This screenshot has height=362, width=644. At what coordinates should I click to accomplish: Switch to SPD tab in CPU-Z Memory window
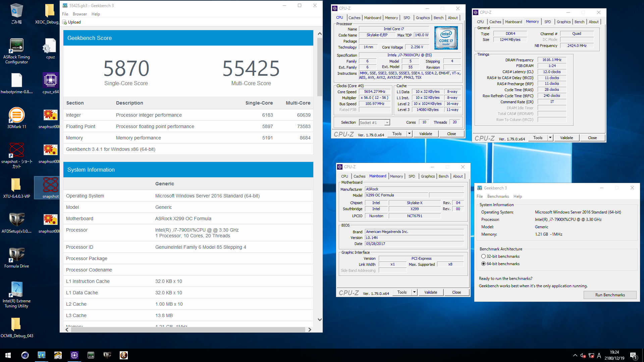coord(547,22)
